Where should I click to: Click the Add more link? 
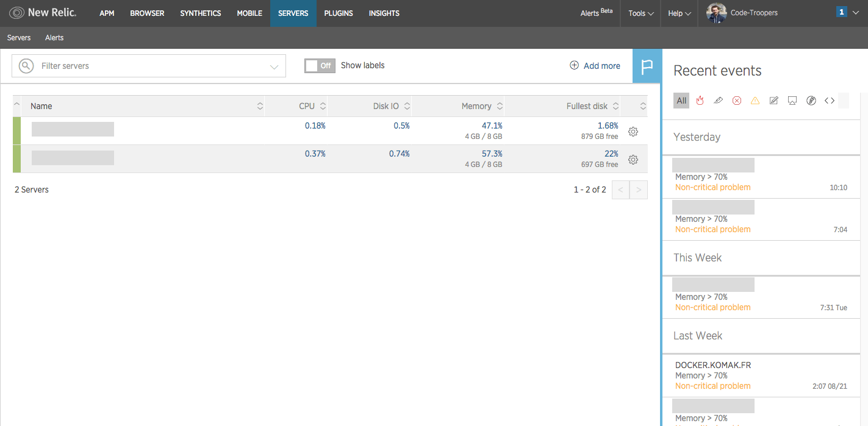(x=595, y=66)
